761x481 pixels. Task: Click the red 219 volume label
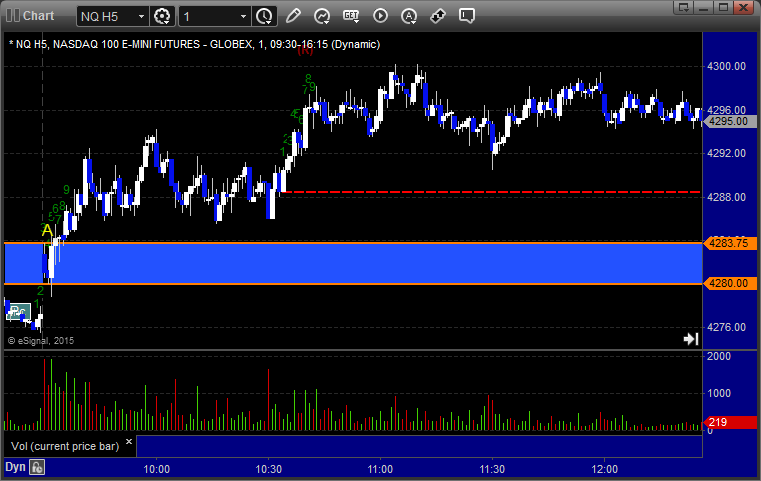[729, 422]
